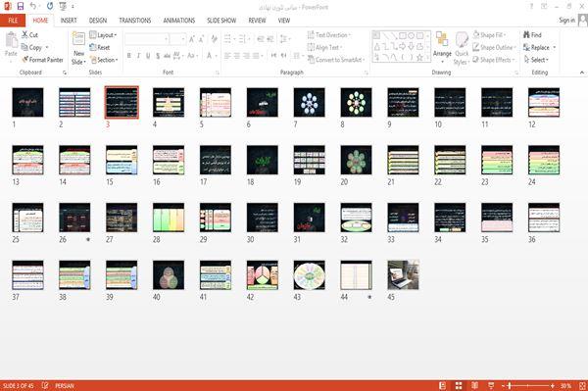Click the Slide Sorter view icon
The image size is (588, 391).
(459, 385)
